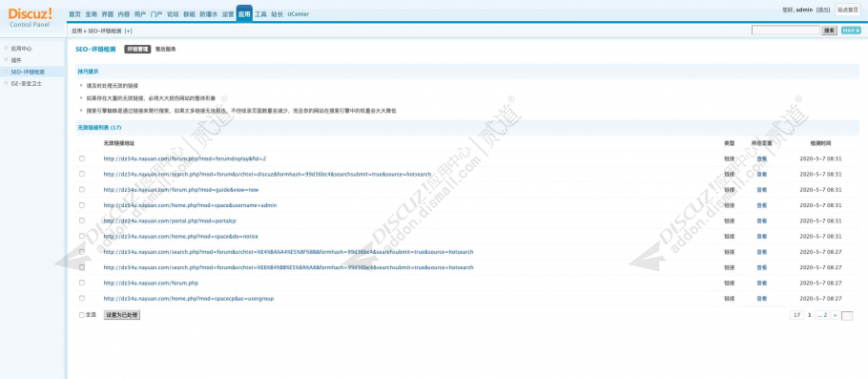Select checkbox for portal.php?mod=portalcp row
This screenshot has width=868, height=379.
[82, 221]
